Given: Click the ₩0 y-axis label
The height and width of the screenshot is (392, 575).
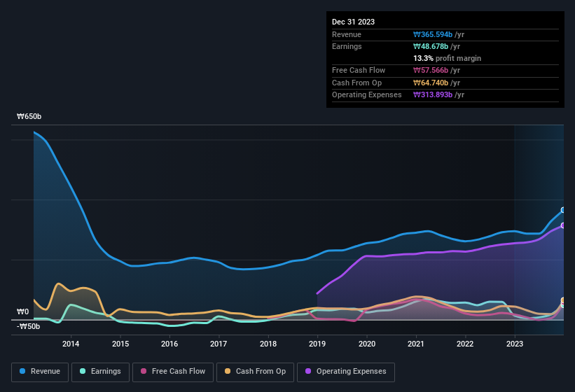Looking at the screenshot, I should (x=22, y=311).
